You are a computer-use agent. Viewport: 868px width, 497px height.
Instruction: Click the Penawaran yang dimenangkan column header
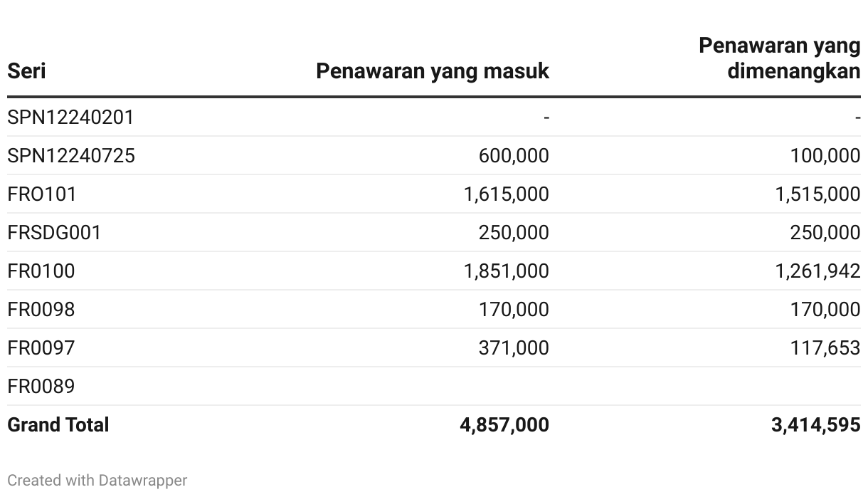pyautogui.click(x=780, y=58)
